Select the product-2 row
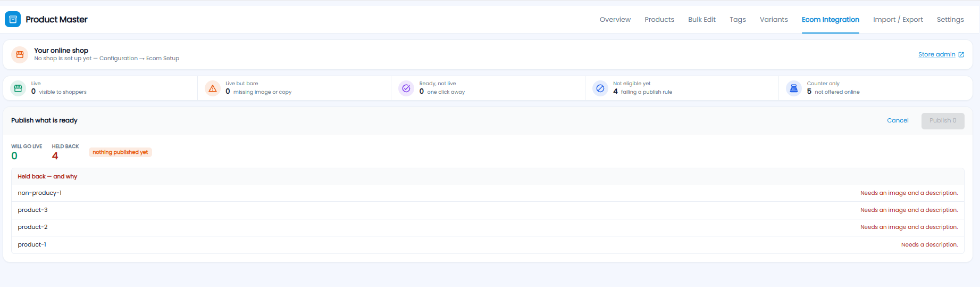 pyautogui.click(x=488, y=227)
